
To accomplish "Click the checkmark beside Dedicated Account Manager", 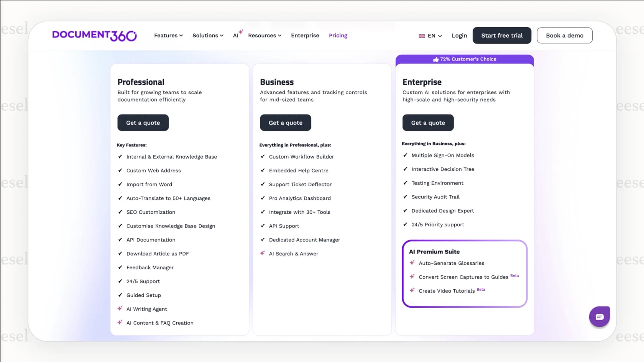I will coord(263,239).
